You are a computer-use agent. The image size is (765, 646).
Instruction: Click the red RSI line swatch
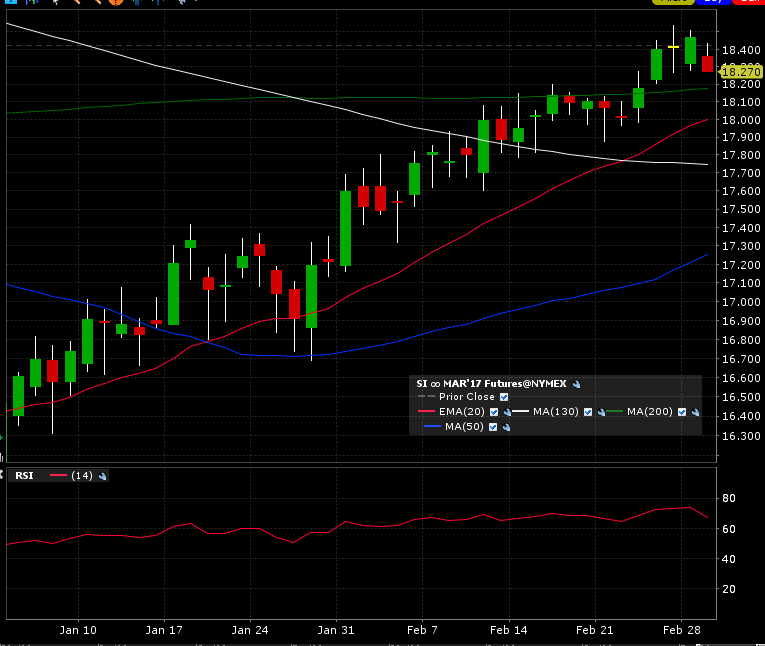(57, 476)
